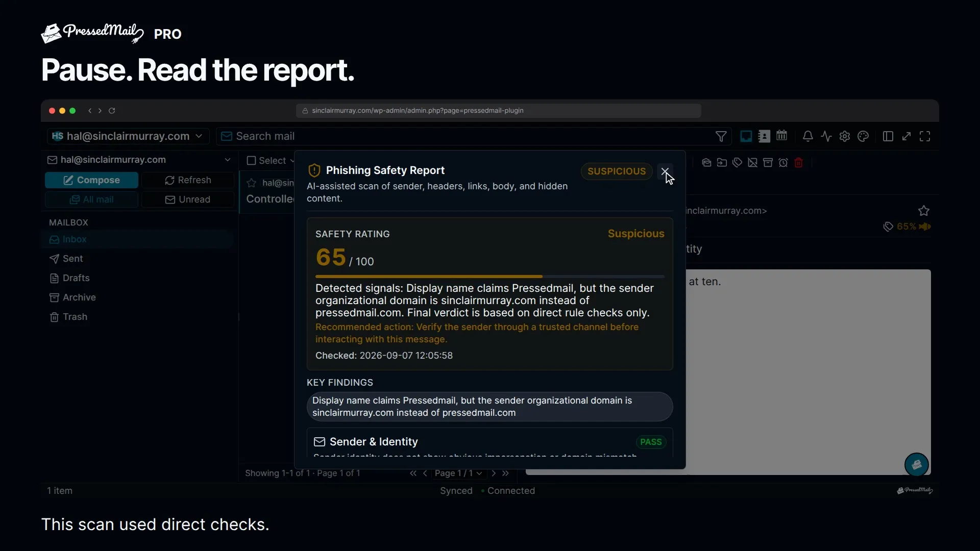Open the Inbox folder
Screen dimensions: 980x551
[137, 239]
